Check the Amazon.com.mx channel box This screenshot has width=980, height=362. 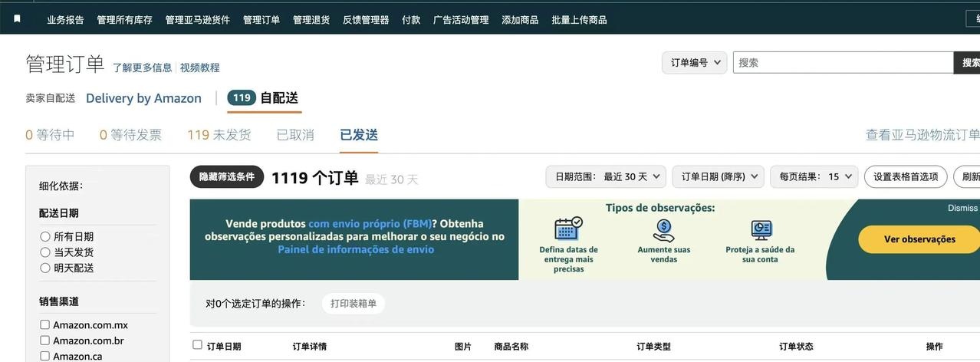(x=45, y=325)
